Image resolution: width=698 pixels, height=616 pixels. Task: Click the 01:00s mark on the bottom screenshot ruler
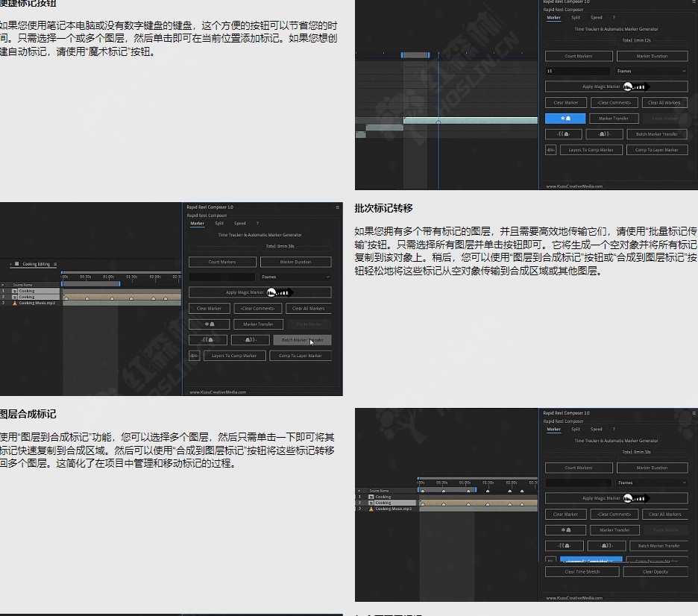[465, 483]
